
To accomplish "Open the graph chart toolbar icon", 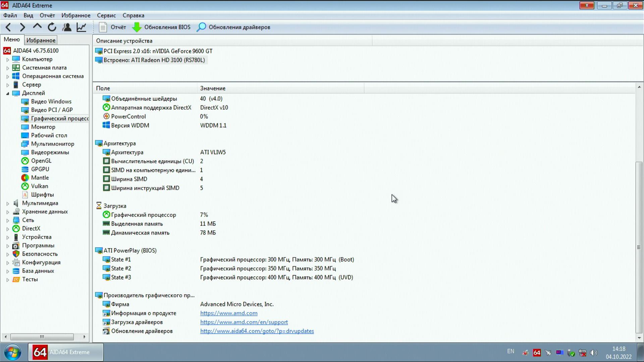I will [x=82, y=27].
